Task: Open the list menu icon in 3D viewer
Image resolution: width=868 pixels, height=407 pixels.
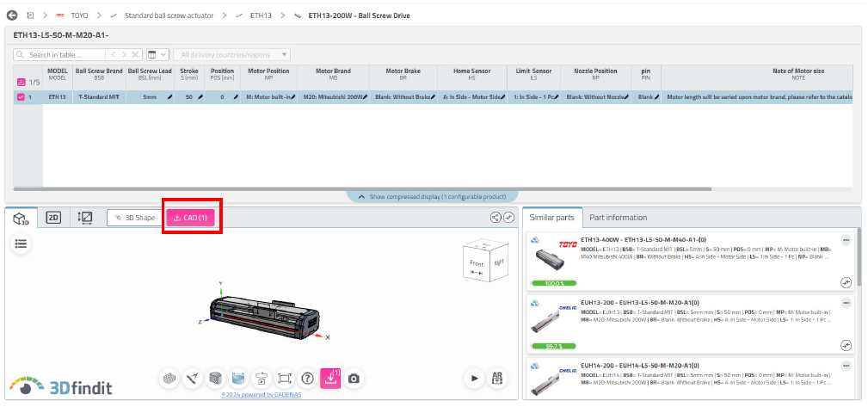Action: [x=21, y=244]
